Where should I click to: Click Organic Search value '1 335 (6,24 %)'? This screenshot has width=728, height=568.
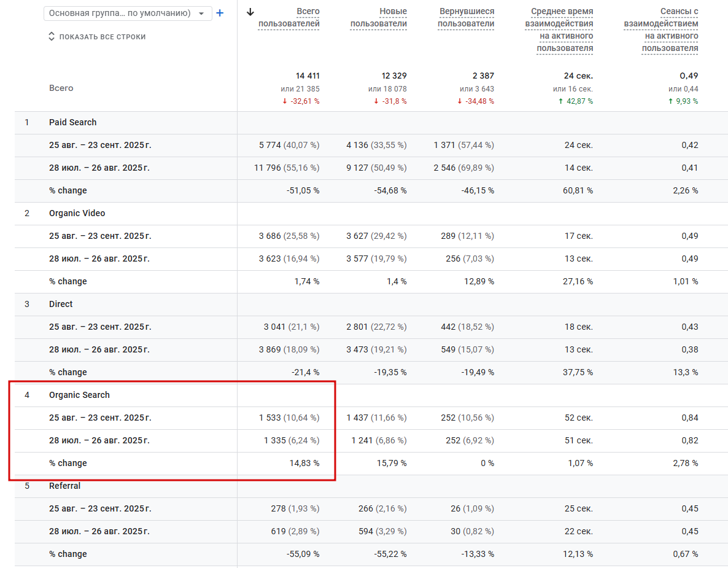[x=292, y=440]
